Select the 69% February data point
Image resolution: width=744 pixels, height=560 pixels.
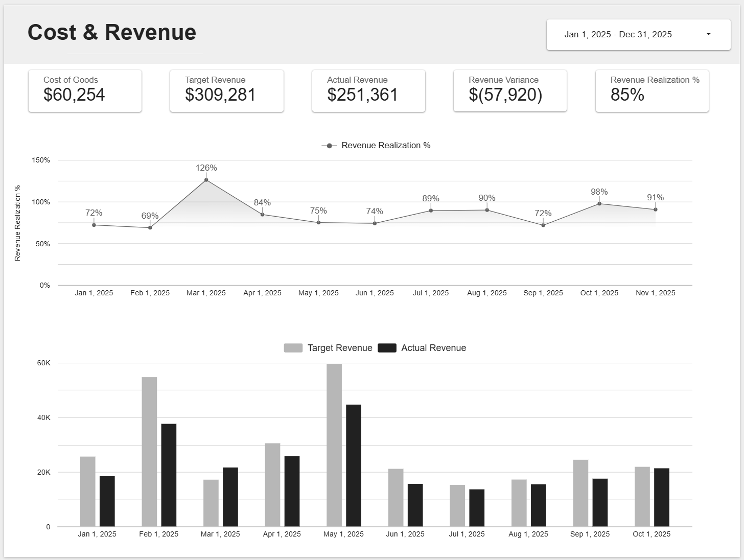coord(150,226)
